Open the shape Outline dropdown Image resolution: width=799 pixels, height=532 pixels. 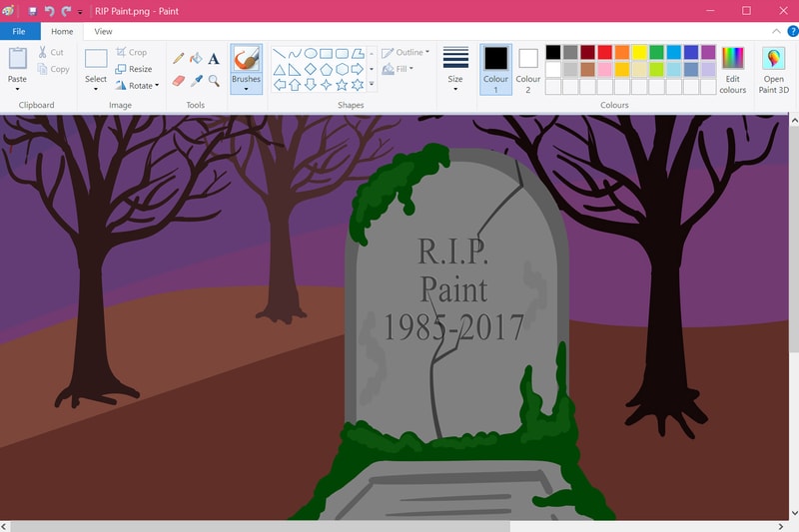pyautogui.click(x=405, y=53)
